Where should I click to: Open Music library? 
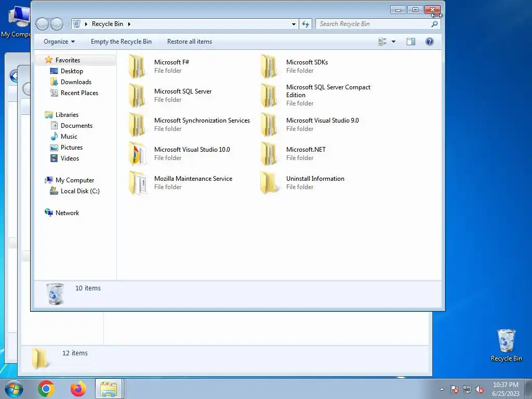tap(69, 137)
